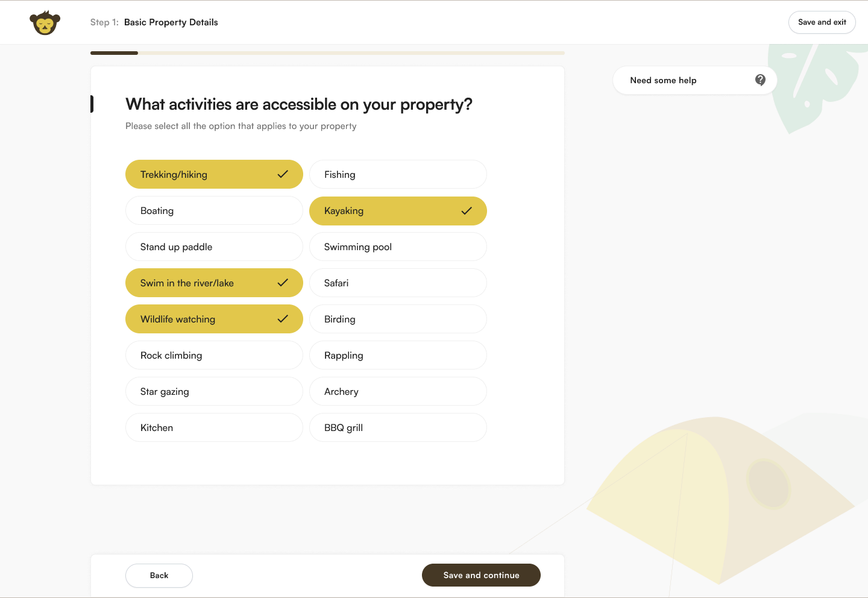
Task: Click the question mark help icon
Action: click(x=760, y=80)
